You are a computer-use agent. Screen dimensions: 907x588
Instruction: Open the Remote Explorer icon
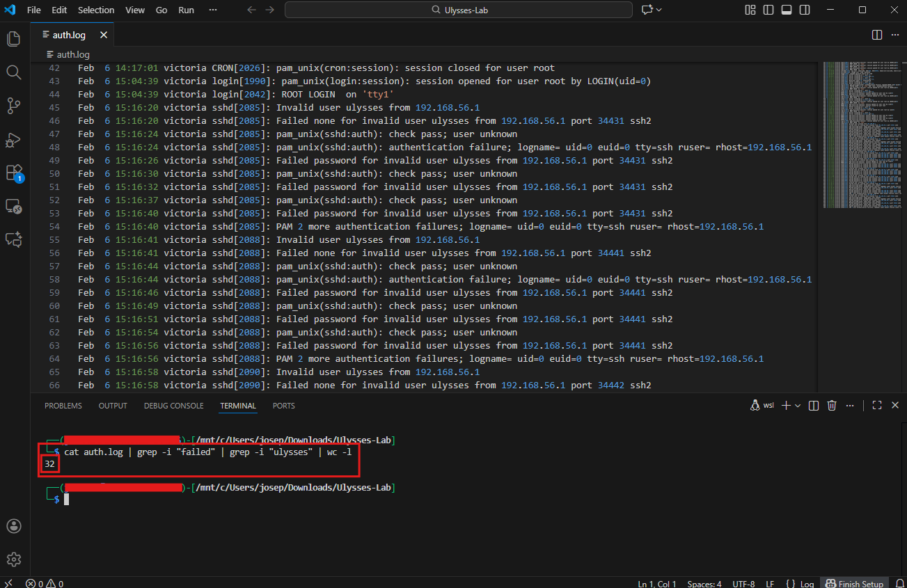pos(13,206)
